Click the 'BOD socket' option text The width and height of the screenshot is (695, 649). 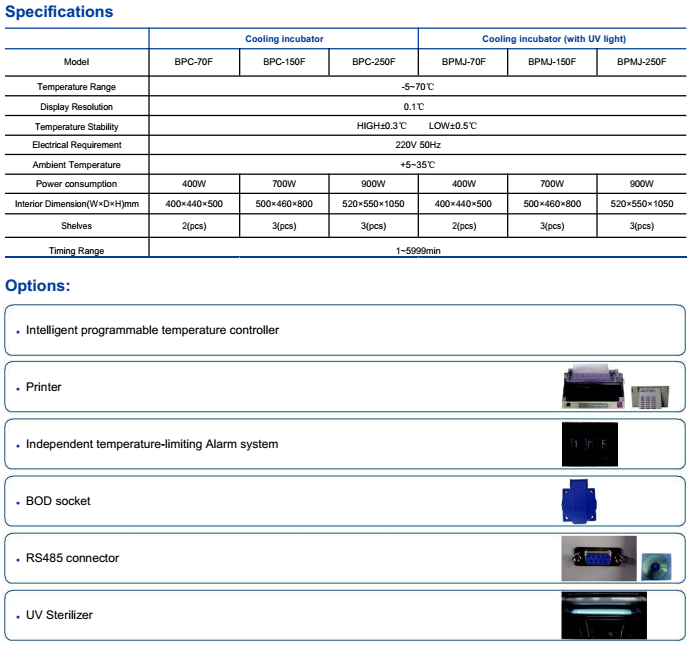(58, 501)
